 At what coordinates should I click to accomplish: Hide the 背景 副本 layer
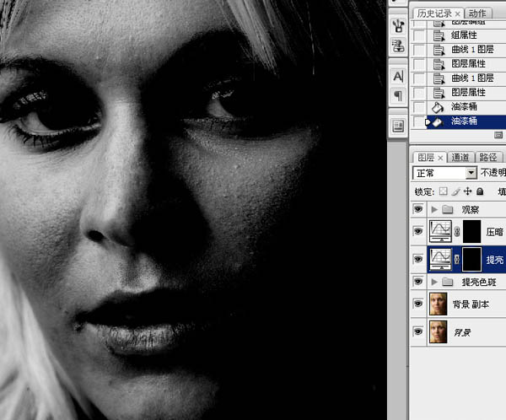point(418,304)
